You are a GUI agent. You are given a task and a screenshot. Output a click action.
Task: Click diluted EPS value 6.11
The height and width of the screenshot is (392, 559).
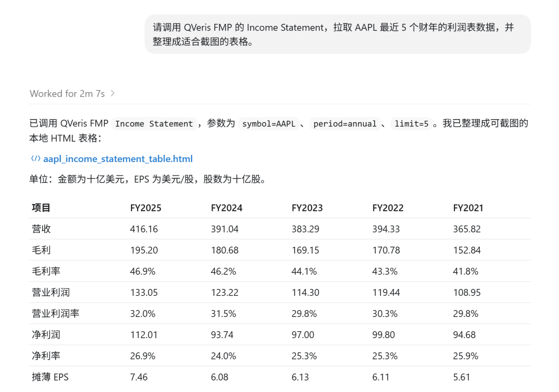click(381, 377)
